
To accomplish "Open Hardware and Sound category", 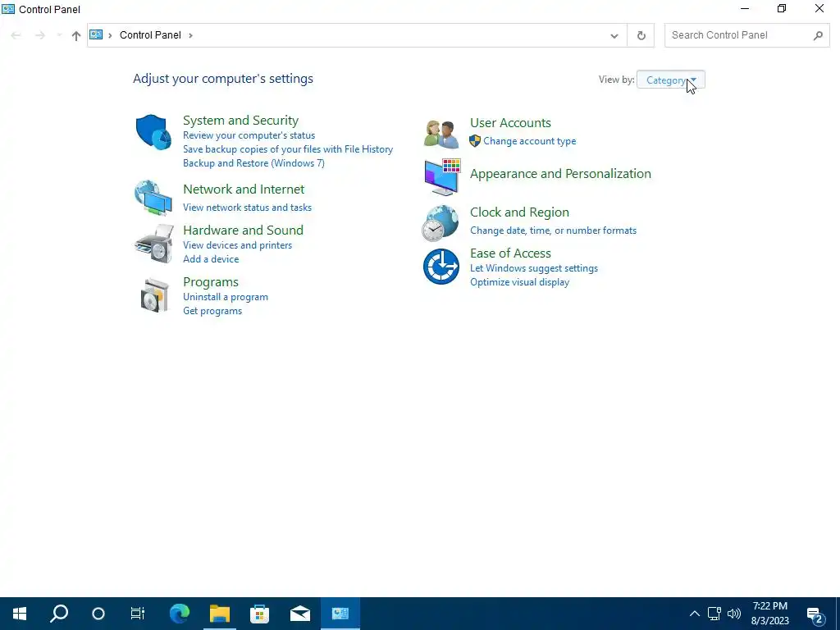I will pos(243,230).
